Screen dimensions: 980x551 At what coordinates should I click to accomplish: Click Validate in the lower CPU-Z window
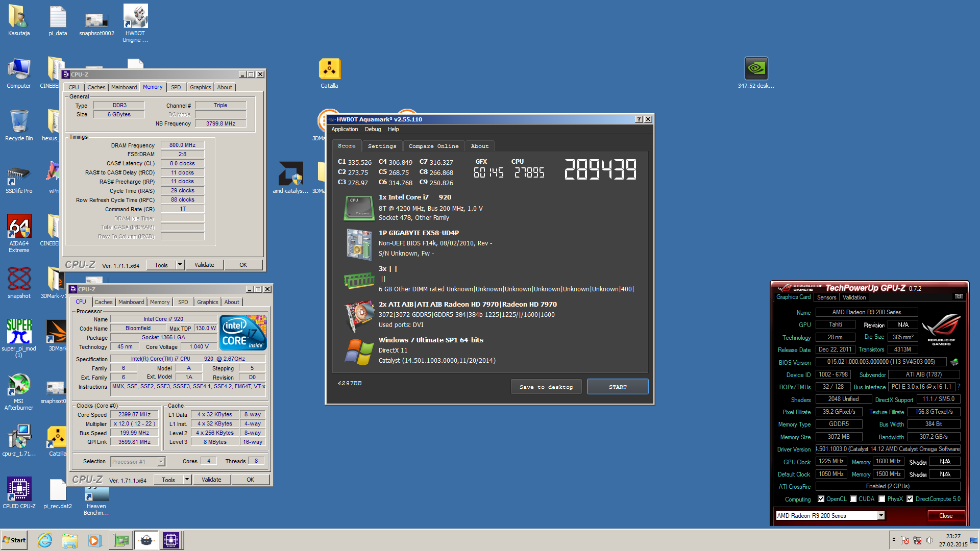tap(211, 480)
